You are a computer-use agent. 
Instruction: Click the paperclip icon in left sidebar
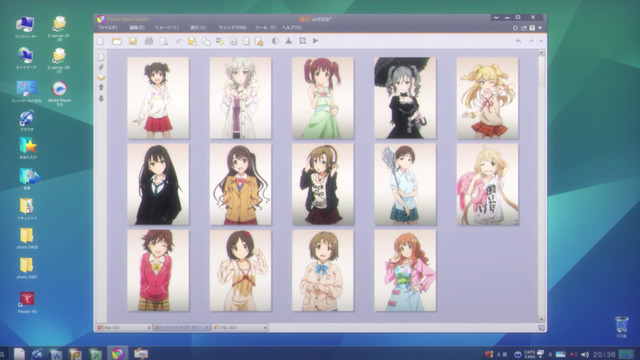(x=101, y=67)
